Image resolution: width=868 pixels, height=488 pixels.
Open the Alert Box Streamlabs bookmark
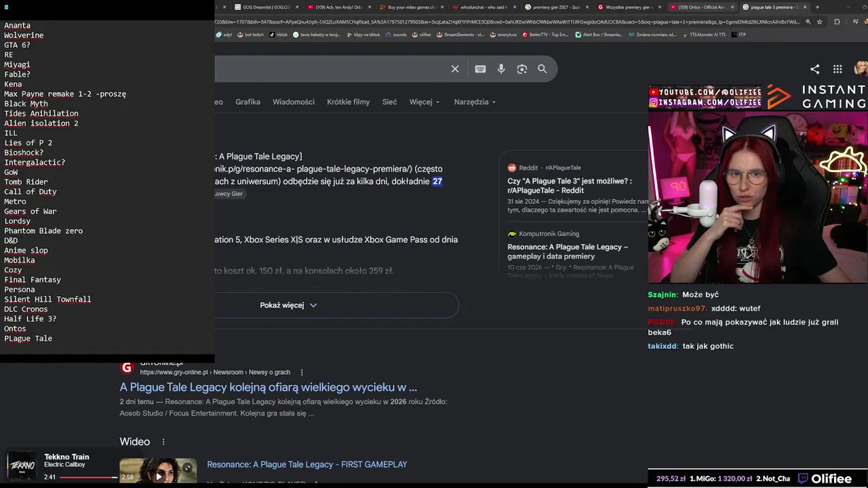(x=599, y=35)
